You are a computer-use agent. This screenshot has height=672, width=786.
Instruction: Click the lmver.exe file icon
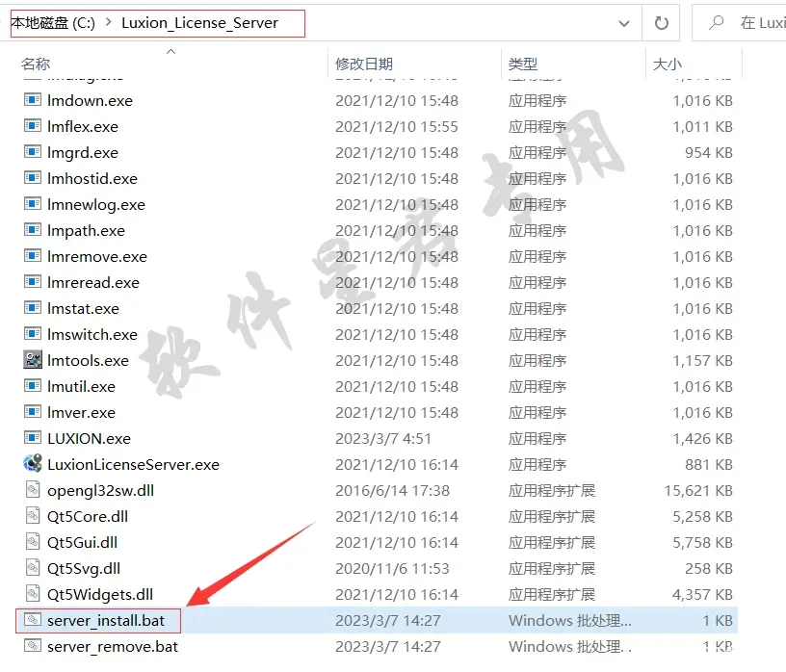pos(33,412)
